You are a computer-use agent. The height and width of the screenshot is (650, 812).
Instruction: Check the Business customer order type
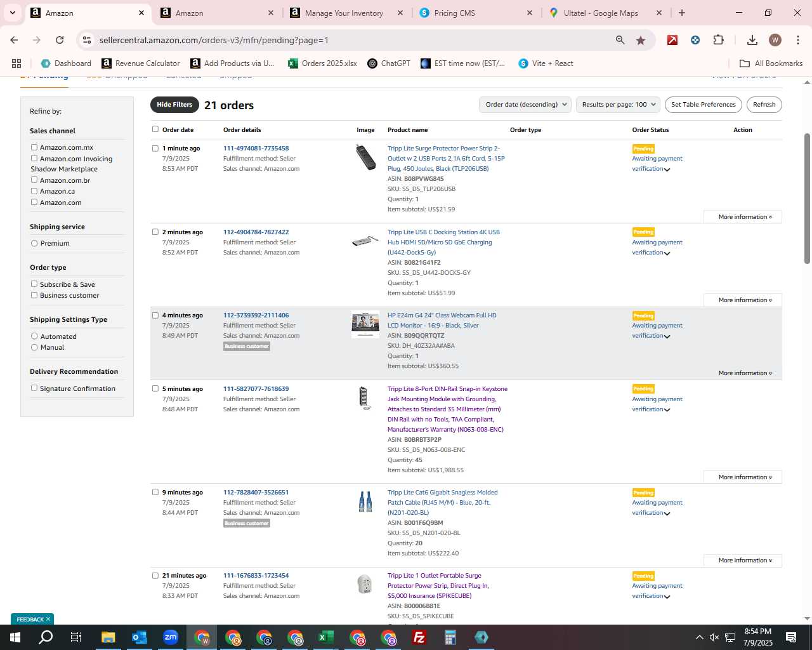[x=34, y=295]
